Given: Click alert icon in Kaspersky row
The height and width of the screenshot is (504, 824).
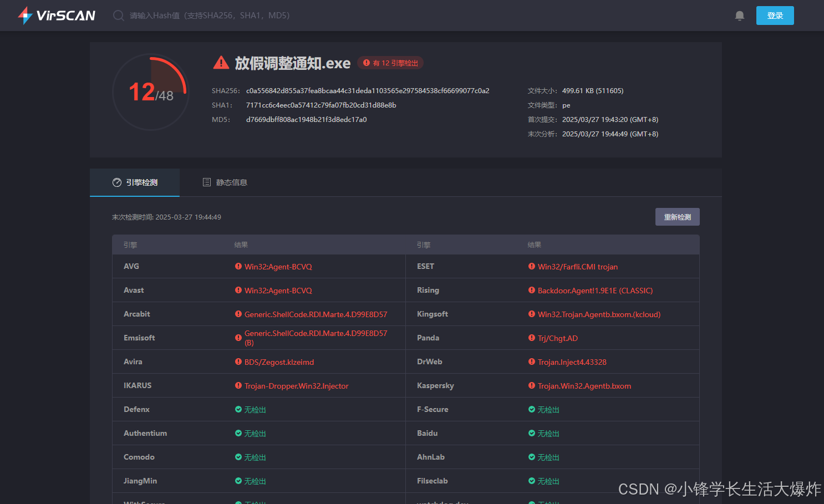Looking at the screenshot, I should (x=532, y=385).
